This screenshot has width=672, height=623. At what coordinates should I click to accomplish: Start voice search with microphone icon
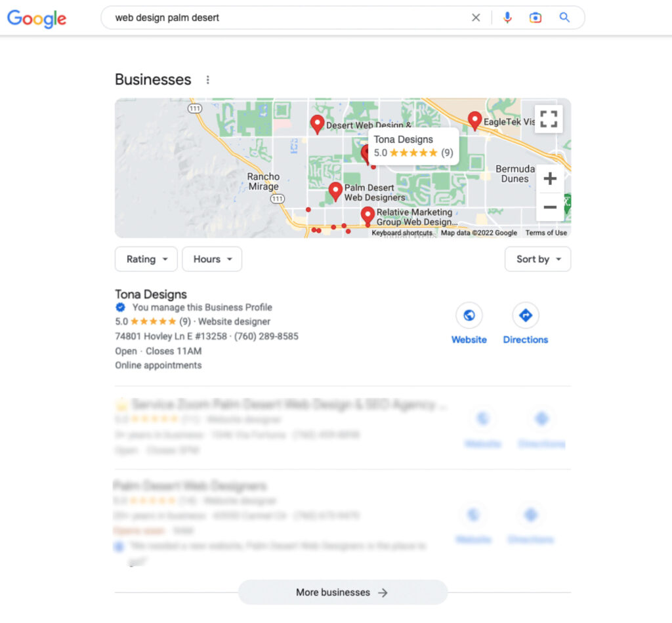coord(507,18)
